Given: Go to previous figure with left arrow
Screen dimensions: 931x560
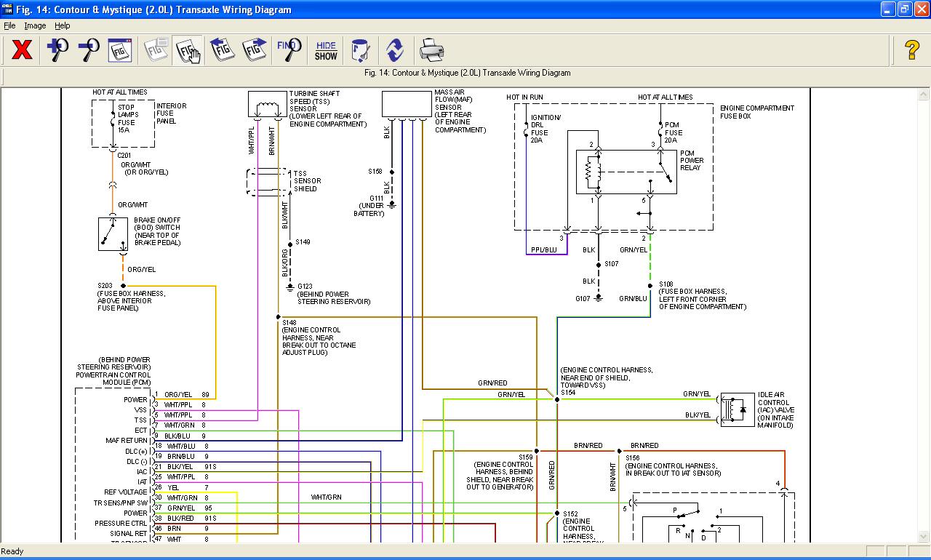Looking at the screenshot, I should click(x=223, y=50).
